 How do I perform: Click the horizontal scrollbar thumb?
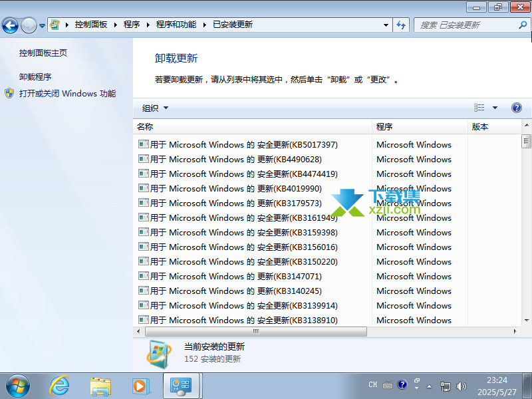point(256,331)
